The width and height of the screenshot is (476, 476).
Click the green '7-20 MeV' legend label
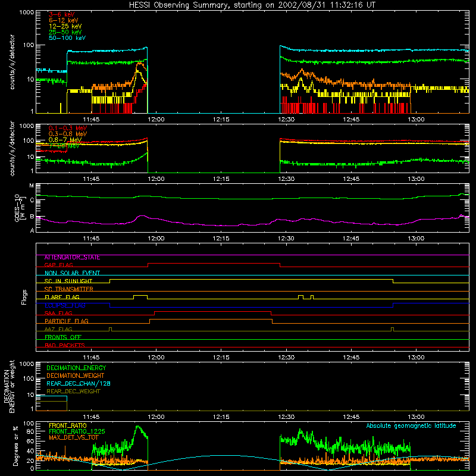click(64, 146)
